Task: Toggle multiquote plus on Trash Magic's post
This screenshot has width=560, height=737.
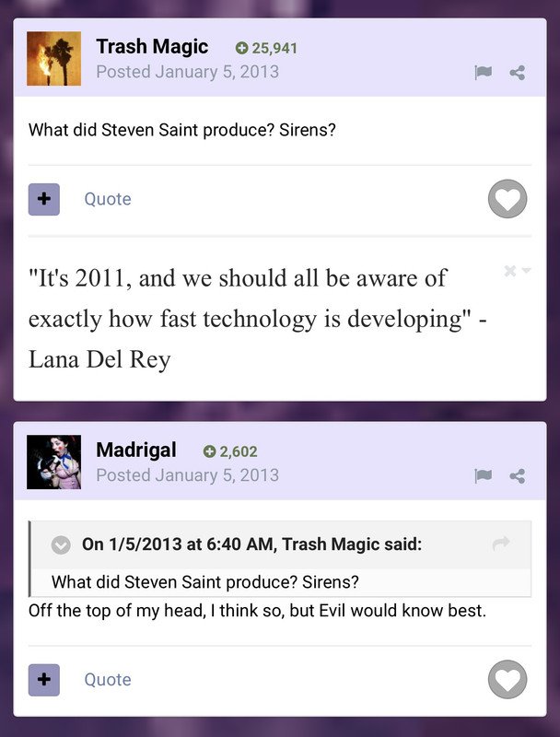Action: [43, 199]
